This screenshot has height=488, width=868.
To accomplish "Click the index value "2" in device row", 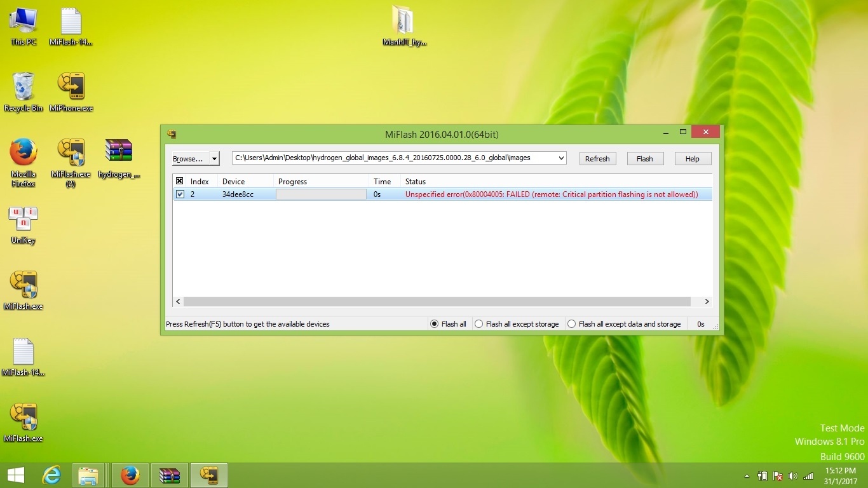I will click(x=193, y=194).
